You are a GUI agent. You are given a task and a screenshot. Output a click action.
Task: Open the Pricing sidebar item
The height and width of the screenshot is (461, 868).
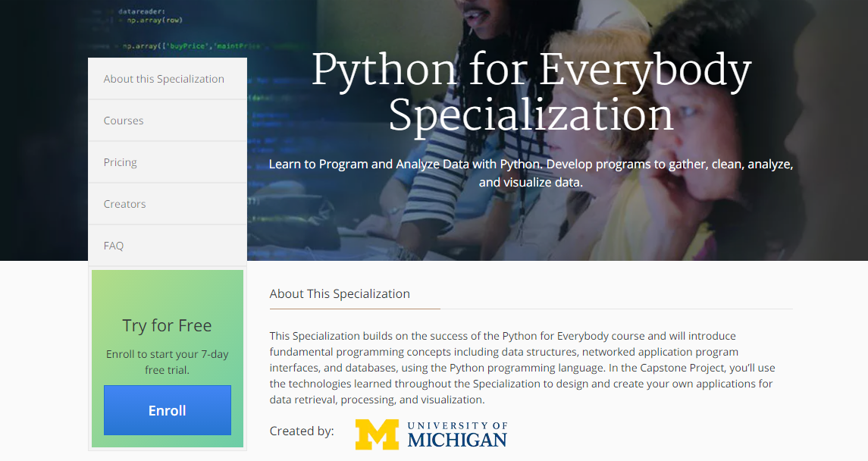168,162
